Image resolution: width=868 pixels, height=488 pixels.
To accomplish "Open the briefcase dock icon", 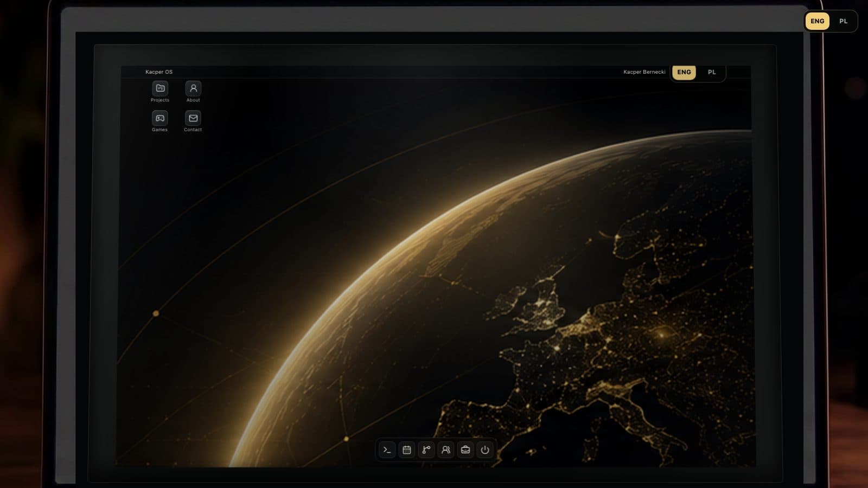I will click(x=465, y=450).
